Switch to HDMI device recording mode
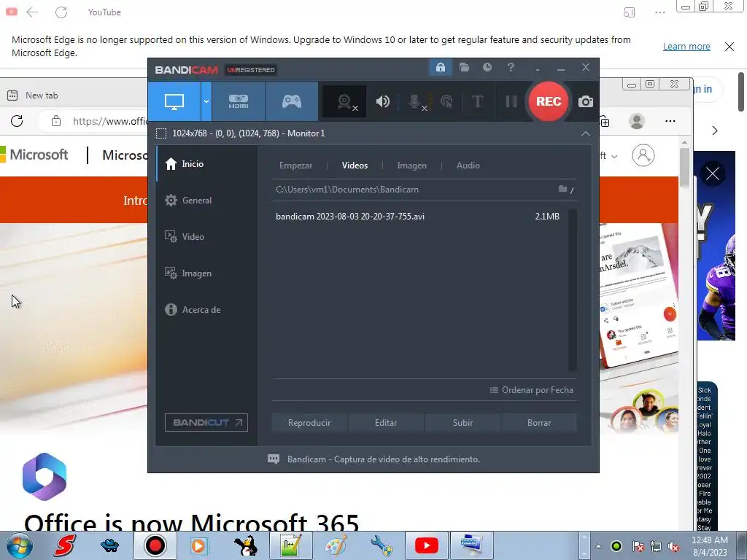 pos(239,101)
